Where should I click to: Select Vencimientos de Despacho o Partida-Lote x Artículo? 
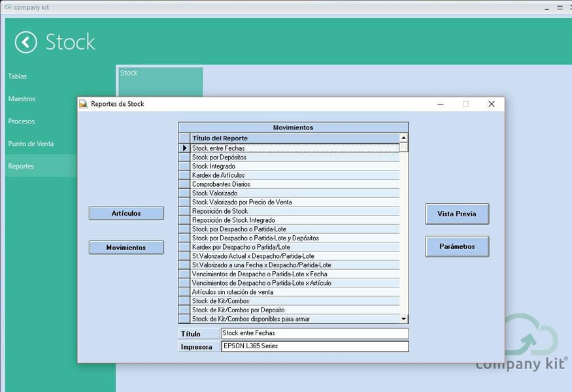(x=295, y=283)
